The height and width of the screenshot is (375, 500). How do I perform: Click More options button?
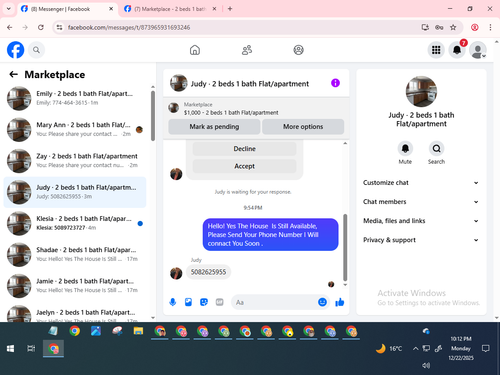303,127
